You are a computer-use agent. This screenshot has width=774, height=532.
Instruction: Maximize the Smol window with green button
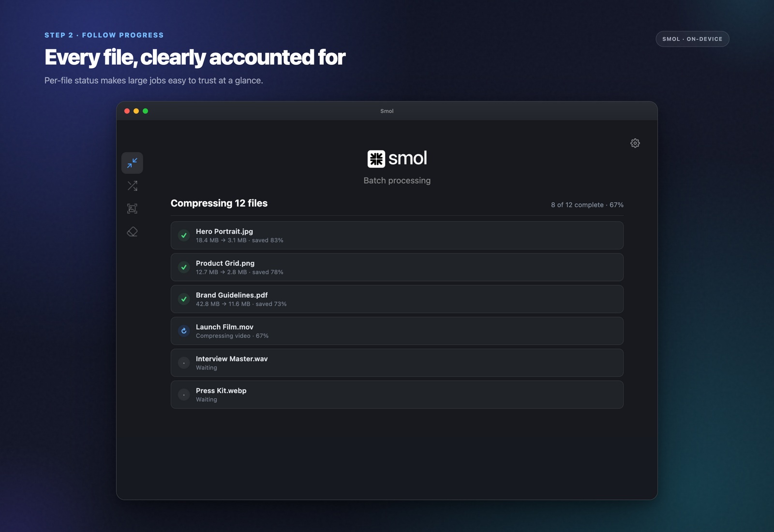[146, 111]
